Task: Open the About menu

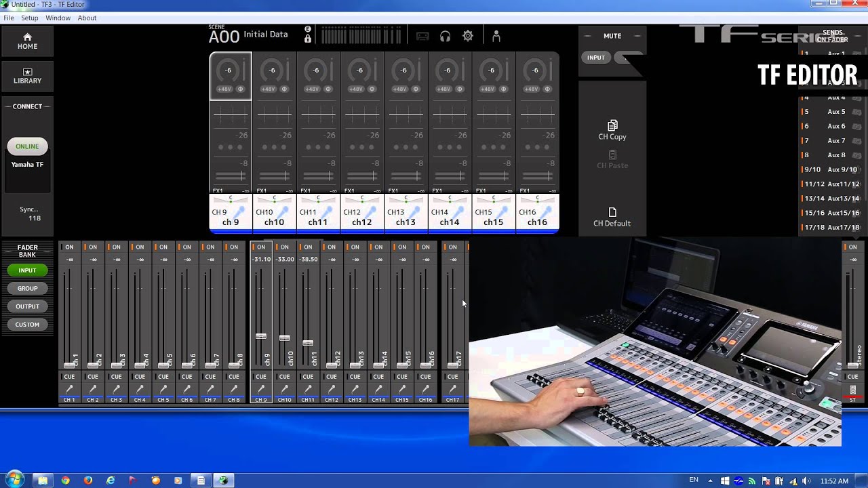Action: pos(87,18)
